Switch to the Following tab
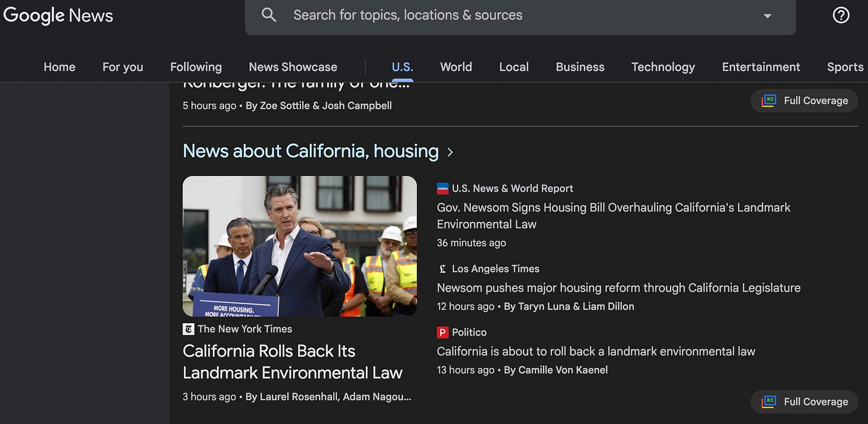The height and width of the screenshot is (424, 868). (196, 67)
